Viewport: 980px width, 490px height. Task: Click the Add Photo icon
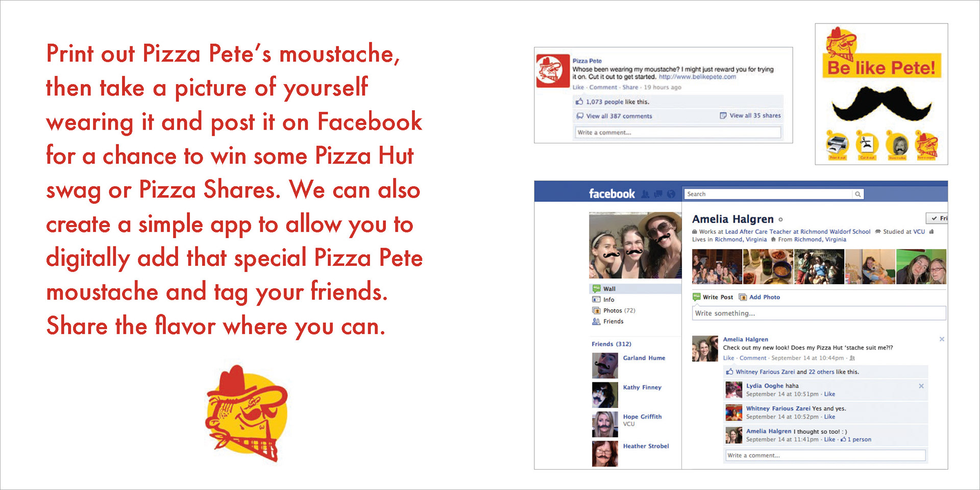pos(743,297)
